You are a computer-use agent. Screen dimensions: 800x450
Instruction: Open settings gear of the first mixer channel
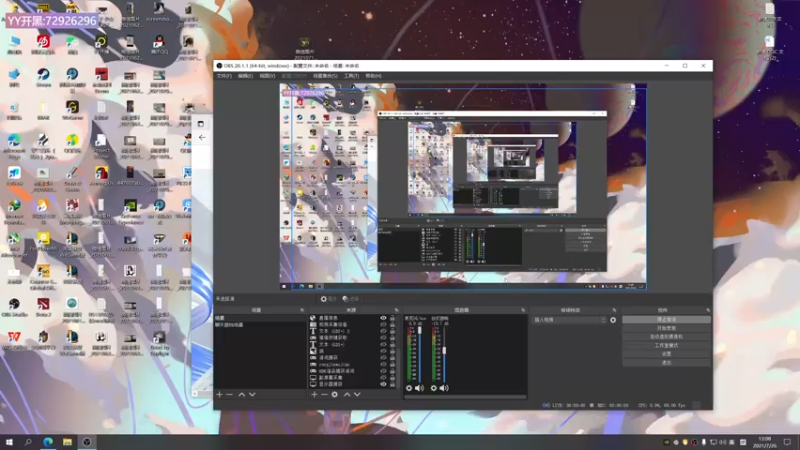click(409, 388)
